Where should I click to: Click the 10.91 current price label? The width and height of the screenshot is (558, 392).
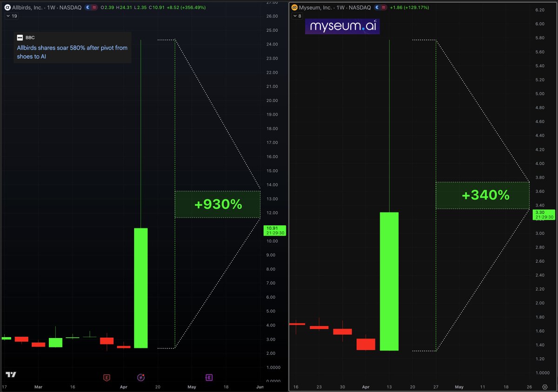tap(275, 230)
